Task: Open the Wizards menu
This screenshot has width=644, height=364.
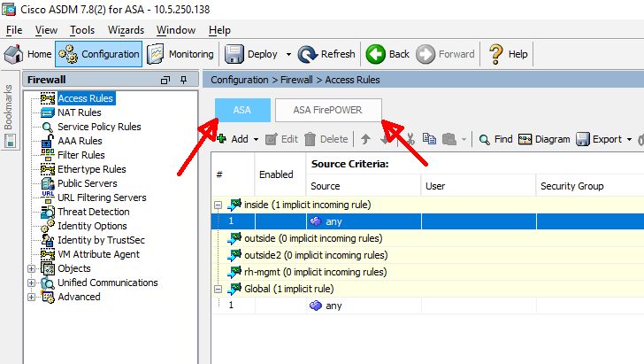Action: tap(126, 30)
